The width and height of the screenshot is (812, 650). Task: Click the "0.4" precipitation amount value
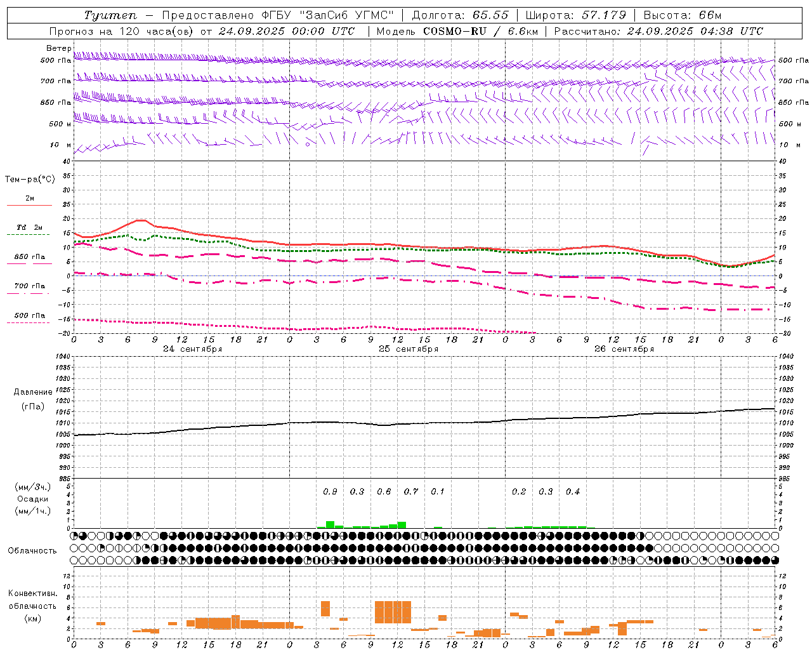(573, 491)
